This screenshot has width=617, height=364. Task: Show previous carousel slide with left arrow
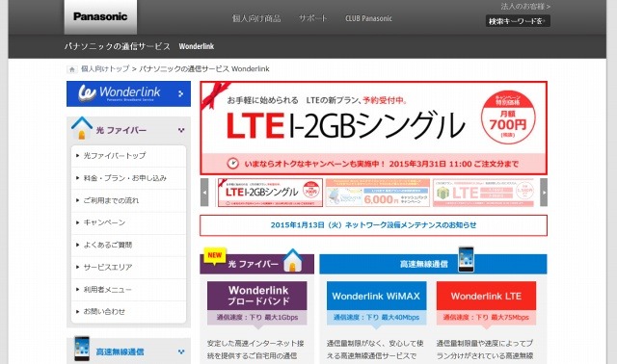point(204,193)
